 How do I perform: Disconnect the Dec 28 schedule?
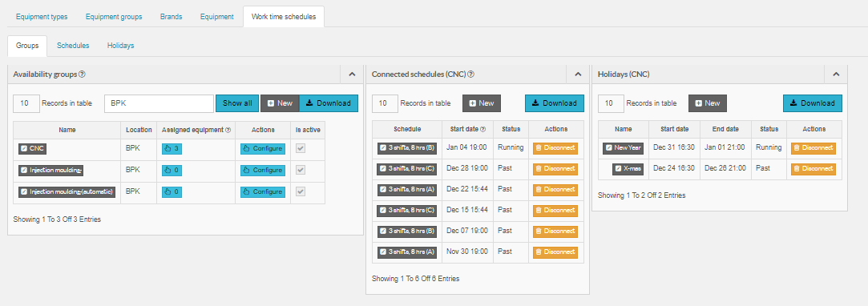click(x=555, y=169)
